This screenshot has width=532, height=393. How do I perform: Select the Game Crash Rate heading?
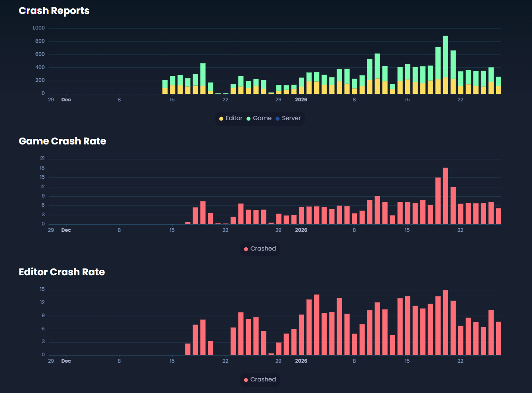coord(63,141)
